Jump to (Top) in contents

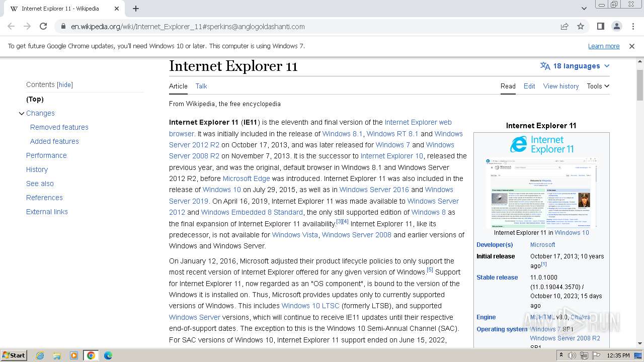point(35,99)
